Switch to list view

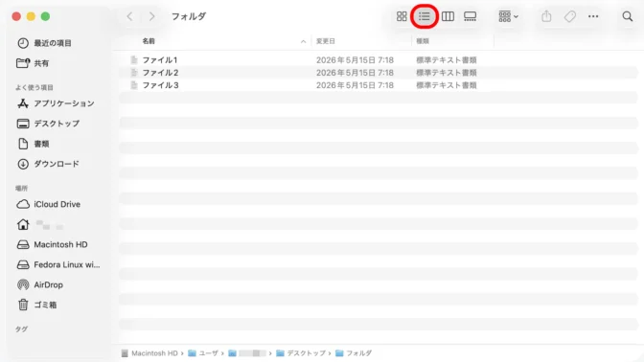425,16
